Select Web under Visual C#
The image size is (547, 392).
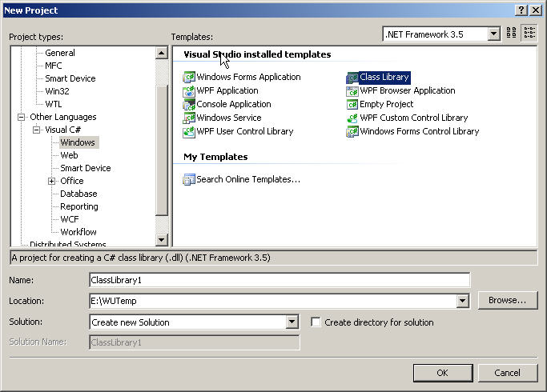(69, 155)
